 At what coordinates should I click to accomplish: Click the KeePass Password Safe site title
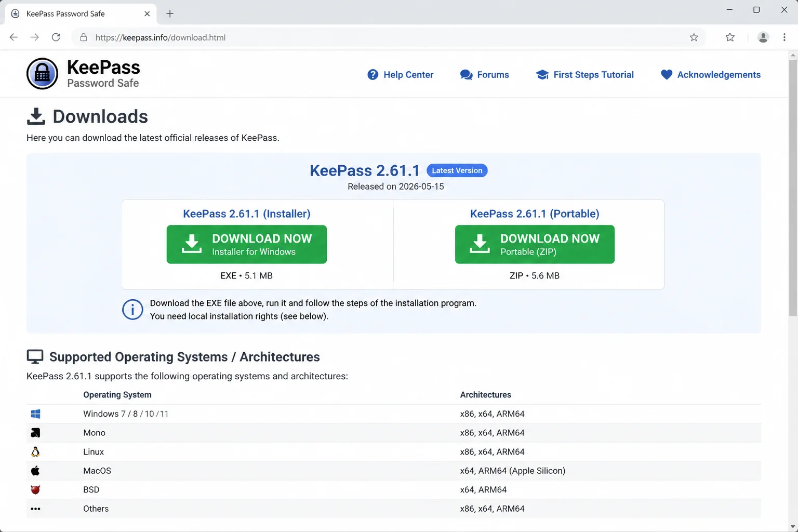coord(103,74)
